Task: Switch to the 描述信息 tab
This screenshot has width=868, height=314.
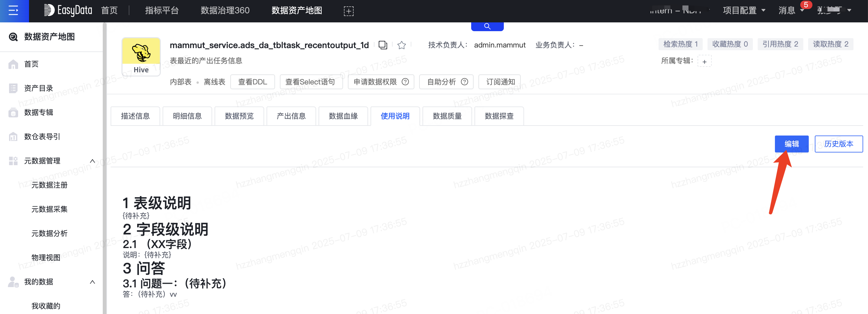Action: tap(135, 116)
